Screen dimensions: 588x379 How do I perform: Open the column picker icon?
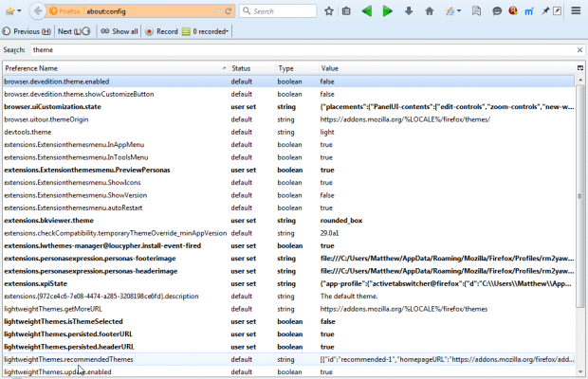[580, 68]
